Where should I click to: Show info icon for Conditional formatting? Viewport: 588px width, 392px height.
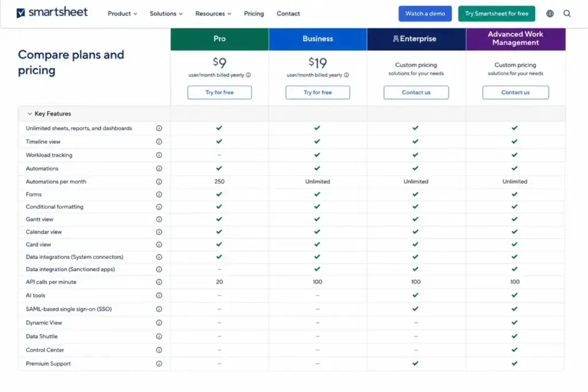[159, 207]
